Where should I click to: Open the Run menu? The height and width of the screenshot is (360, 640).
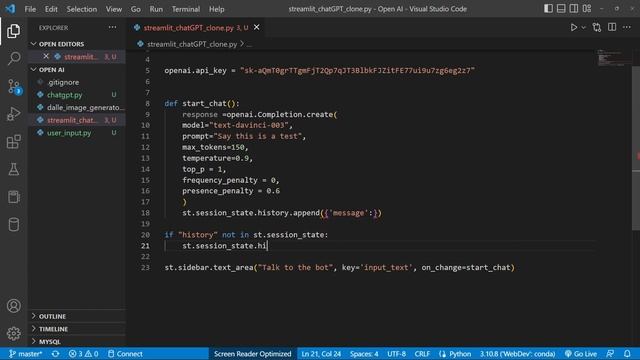(156, 9)
